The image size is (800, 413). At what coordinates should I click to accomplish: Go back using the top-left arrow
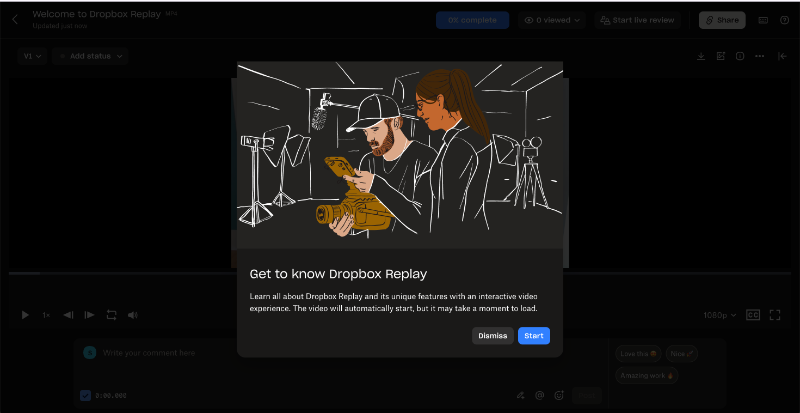coord(15,19)
